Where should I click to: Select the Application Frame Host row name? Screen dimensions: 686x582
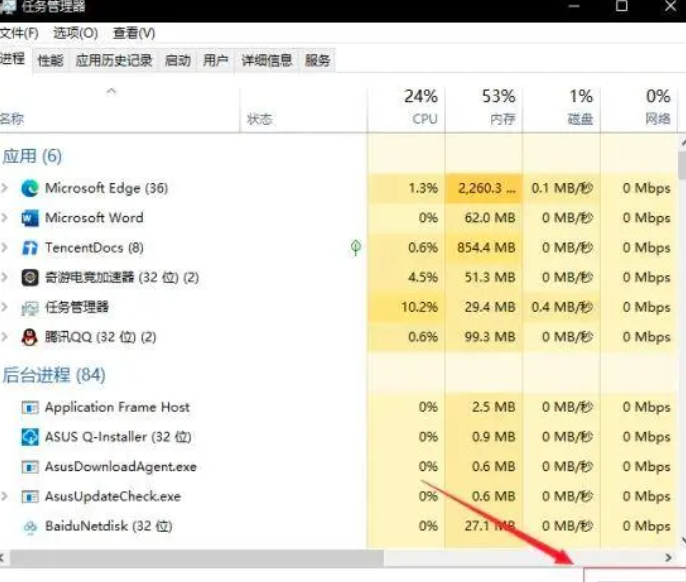point(117,407)
